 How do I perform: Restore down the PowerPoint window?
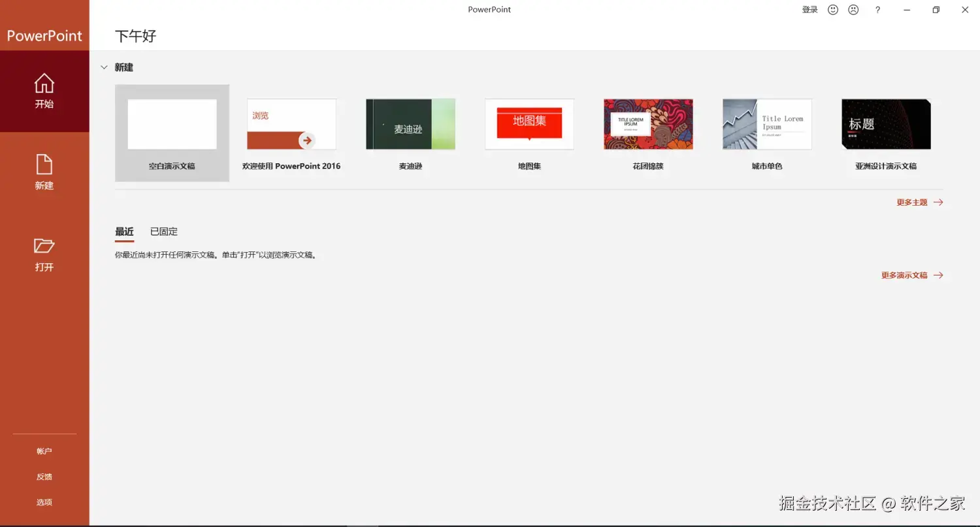click(x=936, y=10)
